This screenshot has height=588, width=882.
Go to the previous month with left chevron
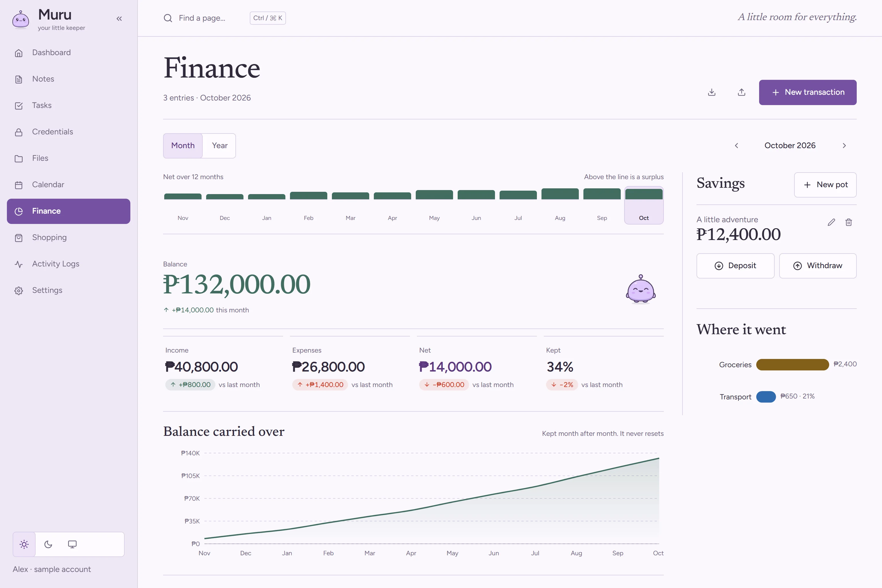(x=736, y=146)
